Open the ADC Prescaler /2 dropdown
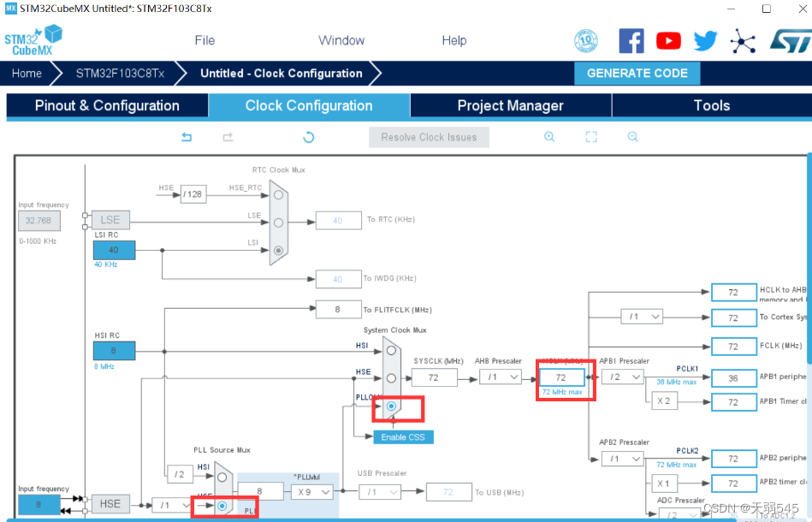The height and width of the screenshot is (522, 812). tap(680, 514)
